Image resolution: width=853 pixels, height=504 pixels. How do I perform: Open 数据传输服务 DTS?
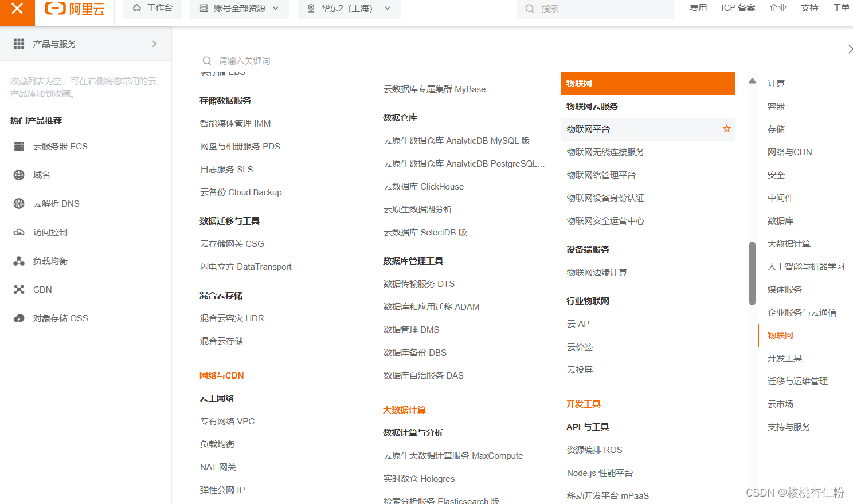[419, 284]
